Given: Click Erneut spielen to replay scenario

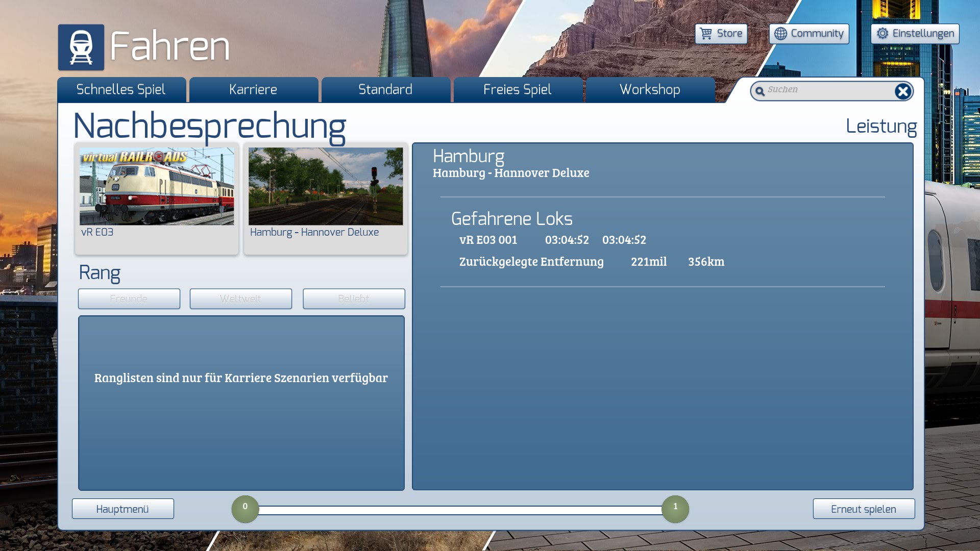Looking at the screenshot, I should pyautogui.click(x=863, y=509).
